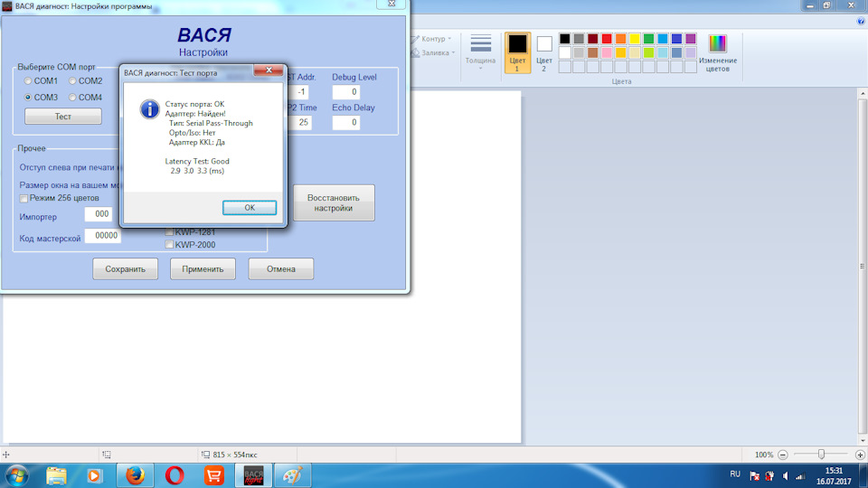Tick the KWP-2000 checkbox
Screen dimensions: 868x488
[x=169, y=245]
